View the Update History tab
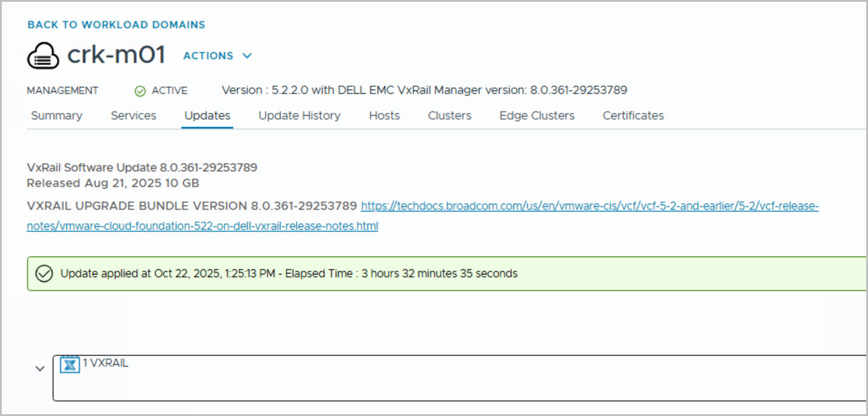Viewport: 868px width, 416px height. pyautogui.click(x=299, y=116)
